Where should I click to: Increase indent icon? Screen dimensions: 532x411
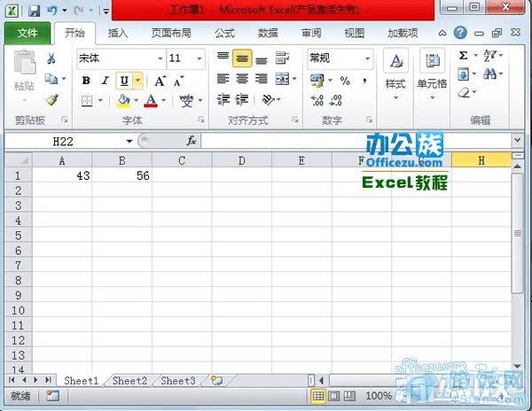[x=242, y=99]
